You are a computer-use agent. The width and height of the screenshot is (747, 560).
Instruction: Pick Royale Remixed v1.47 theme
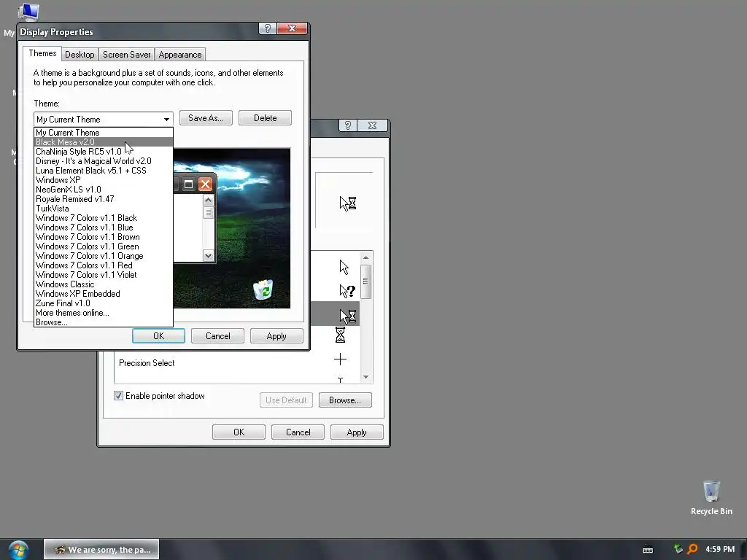104,199
